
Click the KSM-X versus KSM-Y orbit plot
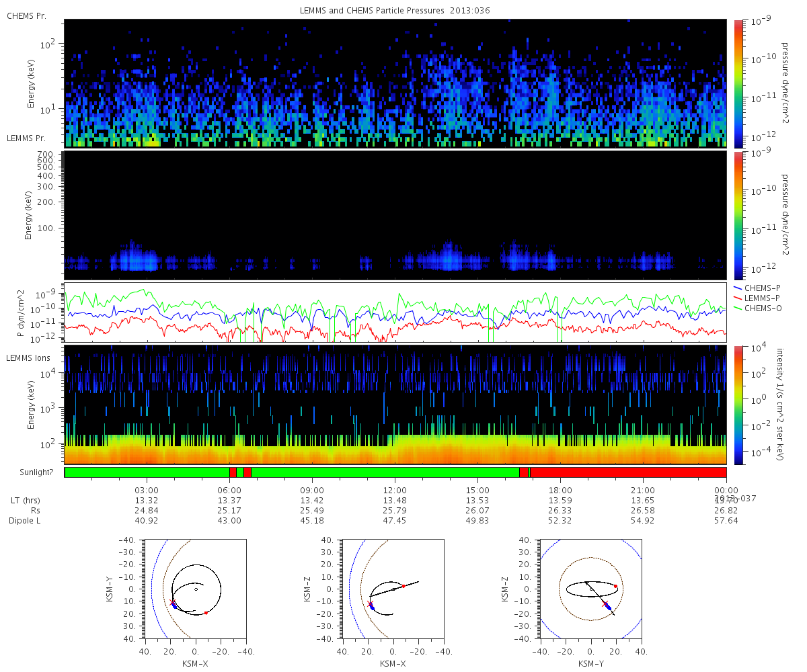tap(195, 589)
